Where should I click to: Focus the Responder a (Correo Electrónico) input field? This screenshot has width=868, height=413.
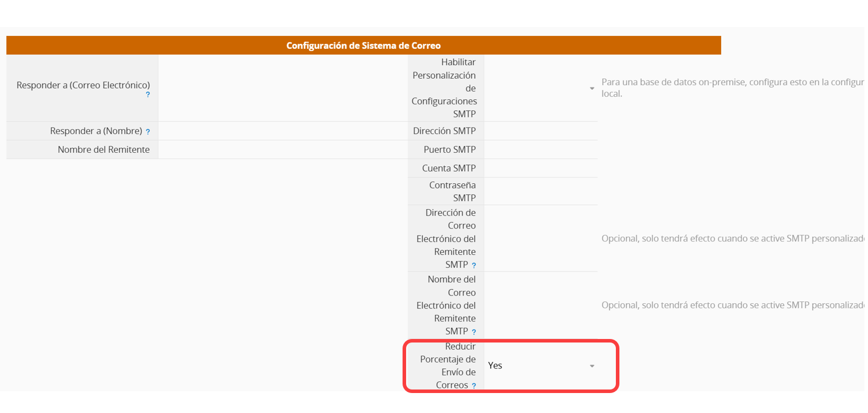pyautogui.click(x=283, y=88)
